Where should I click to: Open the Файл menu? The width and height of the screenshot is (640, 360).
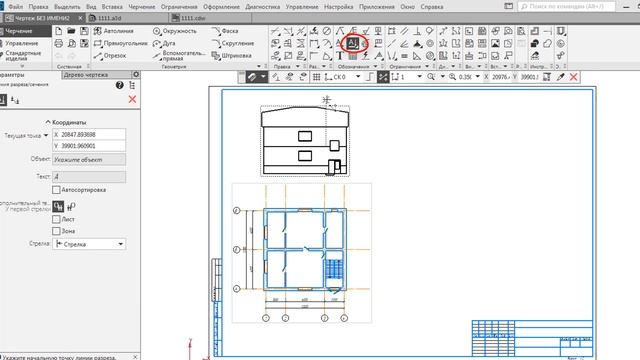(16, 7)
